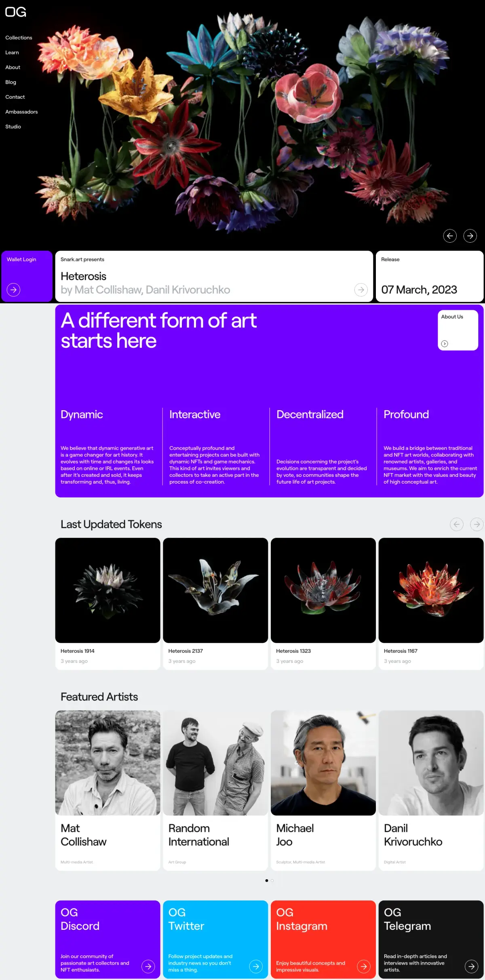
Task: Click the Wallet Login label
Action: [21, 259]
